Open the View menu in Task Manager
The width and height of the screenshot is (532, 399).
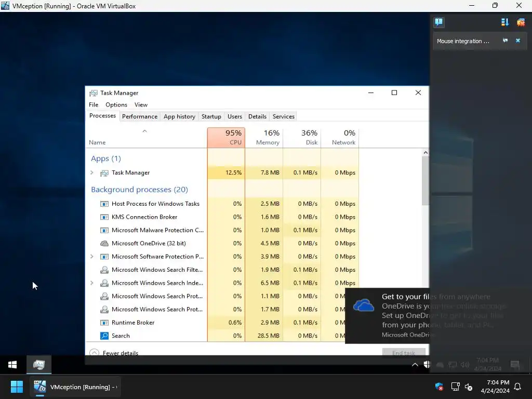tap(141, 105)
